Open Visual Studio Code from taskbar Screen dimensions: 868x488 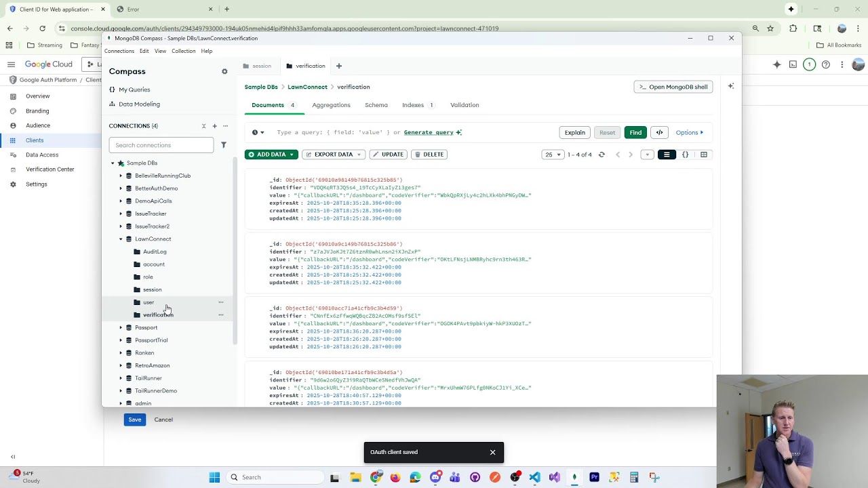(534, 477)
